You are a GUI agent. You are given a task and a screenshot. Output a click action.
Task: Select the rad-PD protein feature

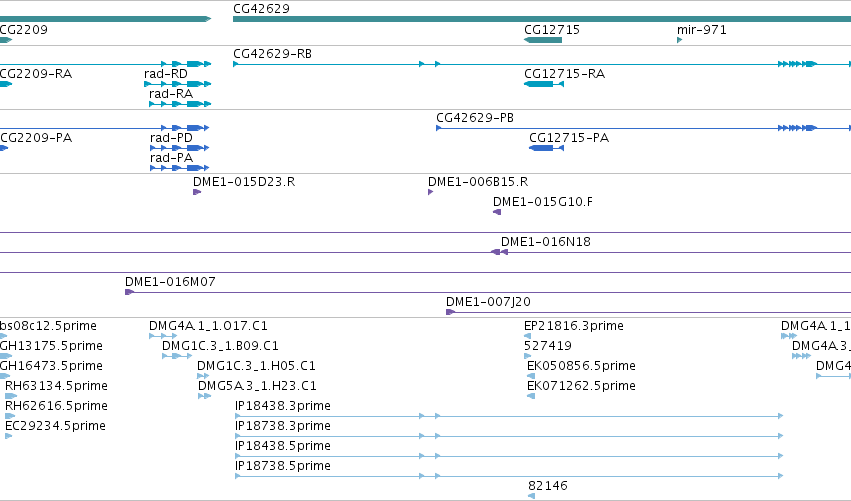tap(180, 148)
